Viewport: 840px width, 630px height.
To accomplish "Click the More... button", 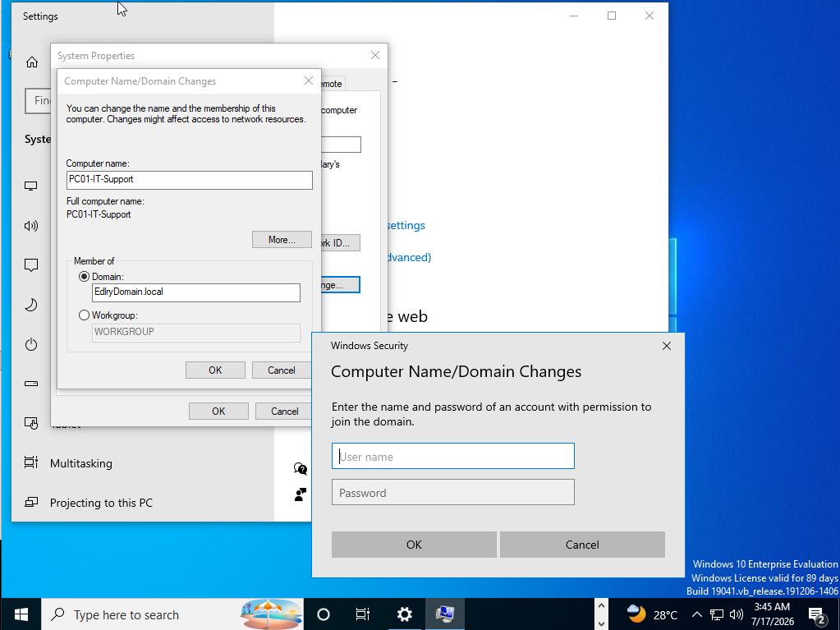I will tap(282, 240).
